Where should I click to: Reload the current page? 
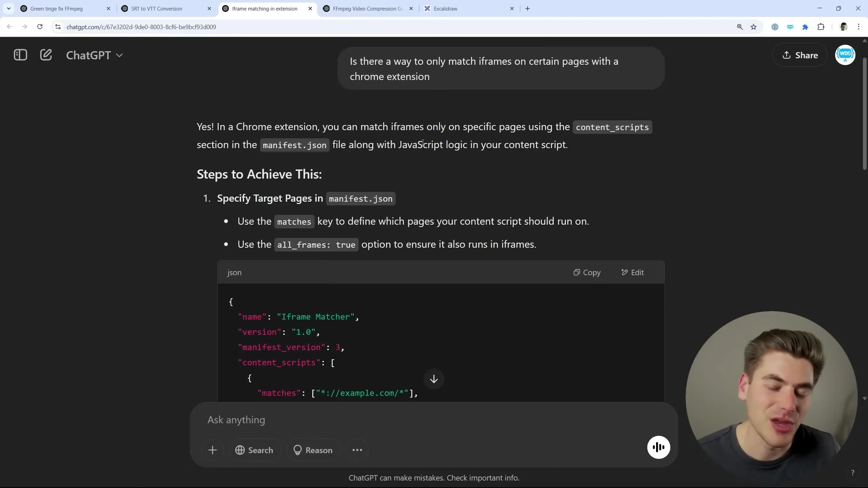(40, 27)
